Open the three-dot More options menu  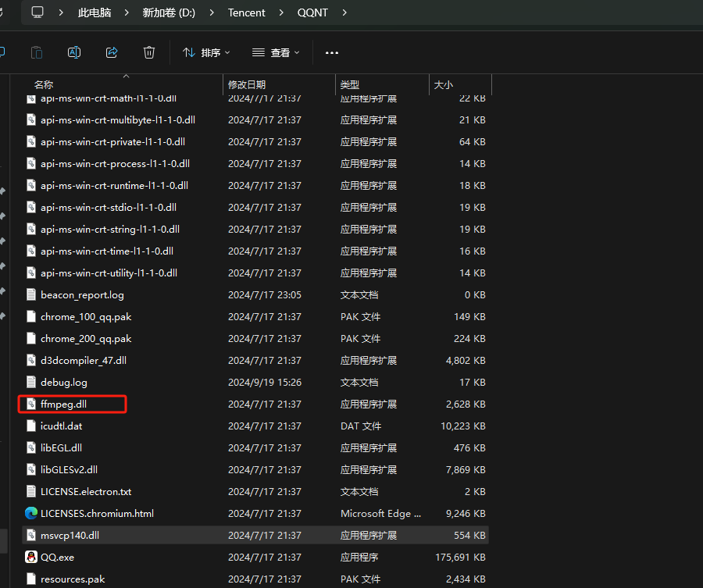pyautogui.click(x=332, y=53)
